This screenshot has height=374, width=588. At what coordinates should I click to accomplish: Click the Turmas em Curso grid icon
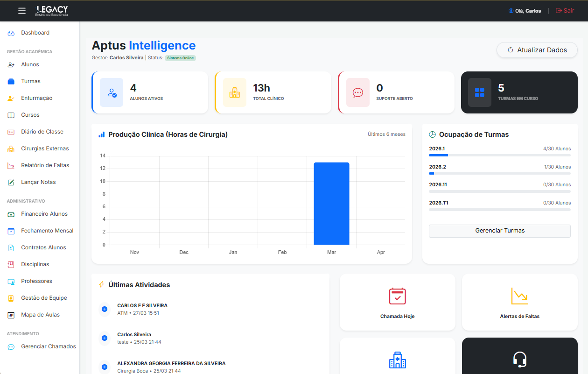pos(479,92)
